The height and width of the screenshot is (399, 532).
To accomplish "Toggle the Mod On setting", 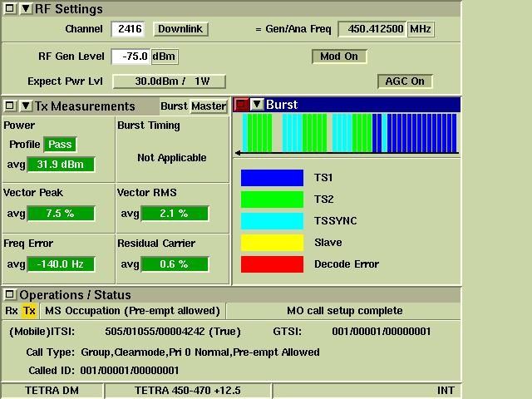I will click(339, 57).
